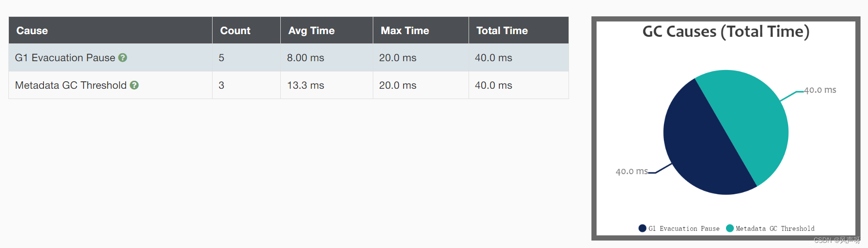Click help icon beside G1 Evacuation Pause
Screen dimensions: 868x248
tap(123, 57)
